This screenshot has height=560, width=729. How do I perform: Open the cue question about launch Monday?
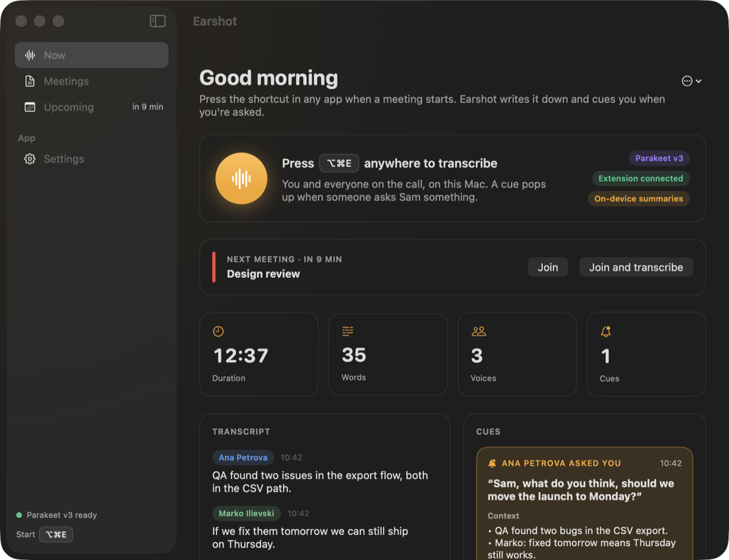(581, 490)
